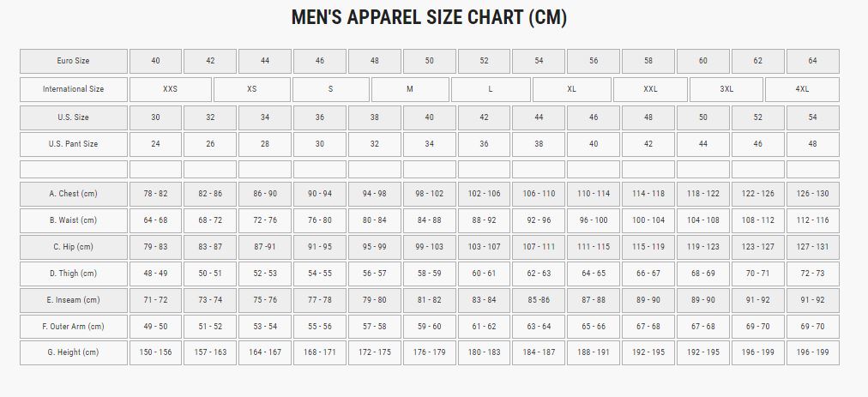Image resolution: width=868 pixels, height=397 pixels.
Task: Click the Euro Size row header
Action: tap(73, 61)
